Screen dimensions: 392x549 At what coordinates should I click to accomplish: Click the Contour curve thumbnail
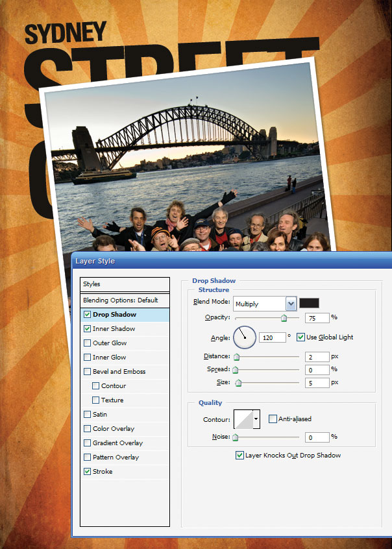[x=243, y=419]
